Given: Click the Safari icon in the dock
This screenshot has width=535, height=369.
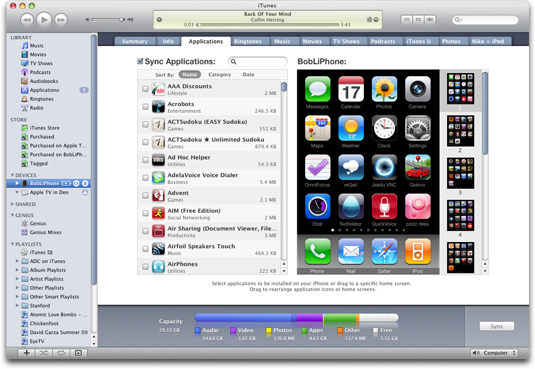Looking at the screenshot, I should (384, 252).
